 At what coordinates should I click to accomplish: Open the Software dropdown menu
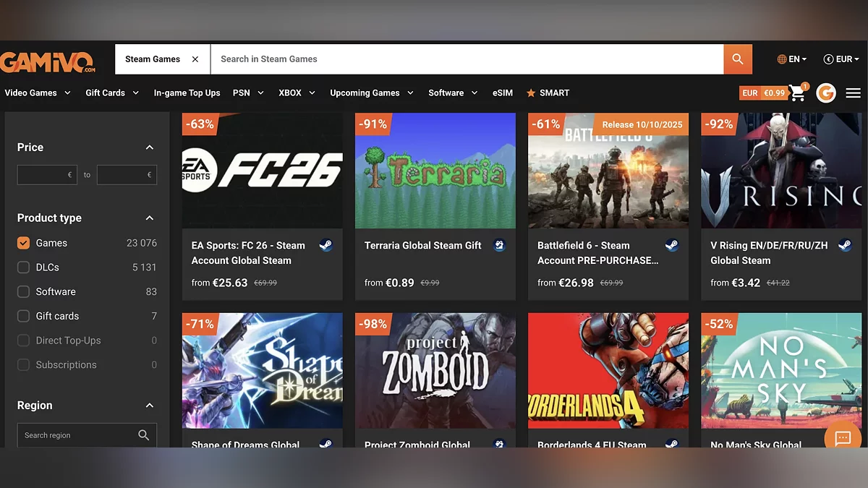[453, 93]
